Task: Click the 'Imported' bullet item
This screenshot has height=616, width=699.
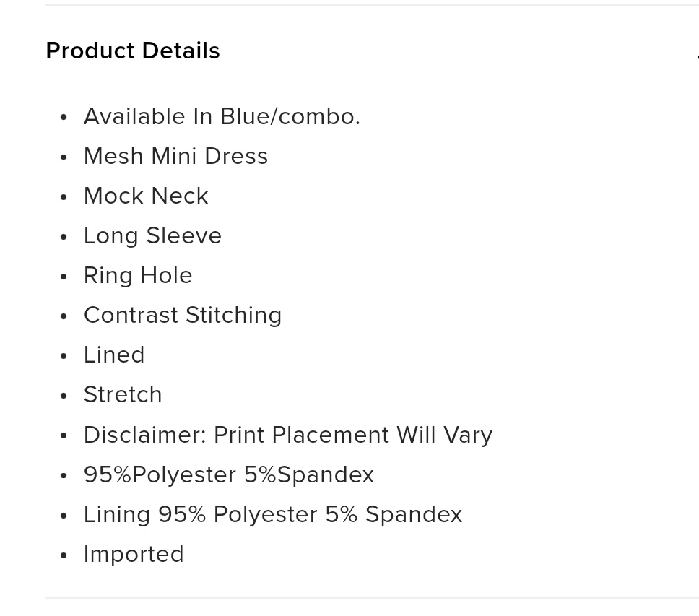Action: coord(134,554)
